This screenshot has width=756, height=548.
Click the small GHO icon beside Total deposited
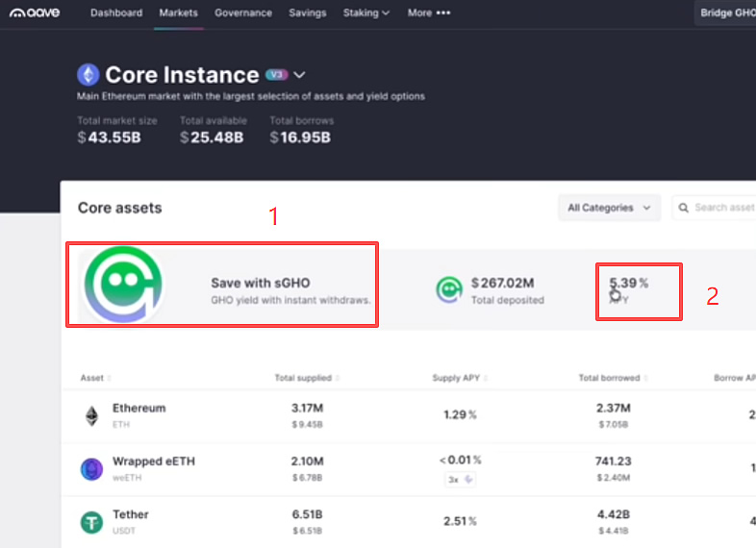447,288
